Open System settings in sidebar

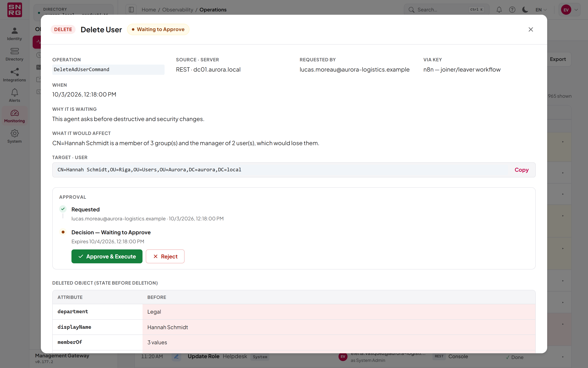tap(14, 136)
